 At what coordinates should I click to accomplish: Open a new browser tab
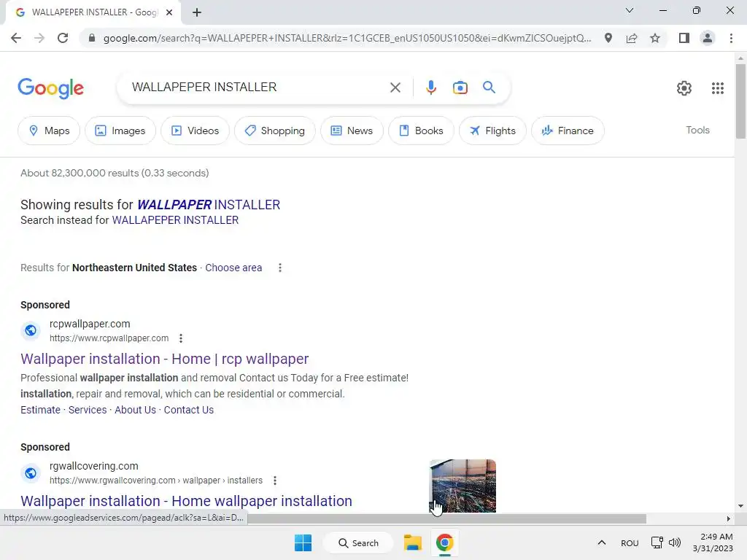tap(197, 12)
